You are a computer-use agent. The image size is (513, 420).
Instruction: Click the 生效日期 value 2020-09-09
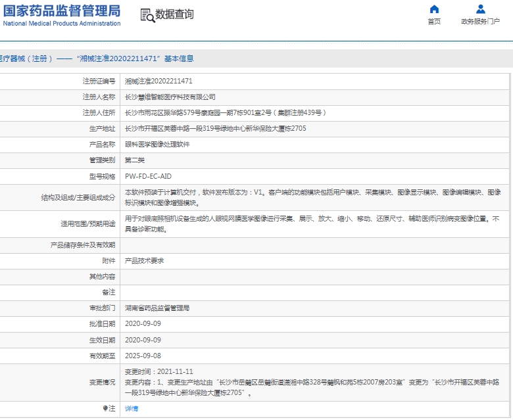coord(143,340)
